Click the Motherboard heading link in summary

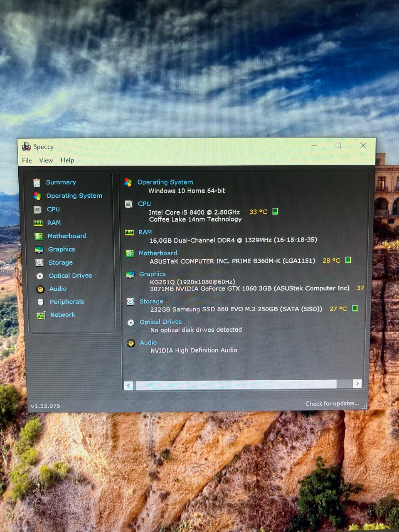[158, 253]
